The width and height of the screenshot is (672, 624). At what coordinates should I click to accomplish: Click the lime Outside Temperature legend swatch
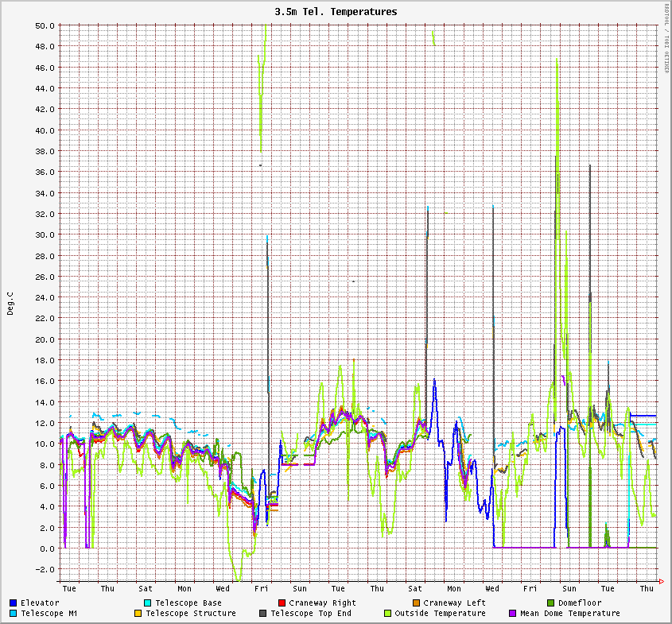coord(387,614)
